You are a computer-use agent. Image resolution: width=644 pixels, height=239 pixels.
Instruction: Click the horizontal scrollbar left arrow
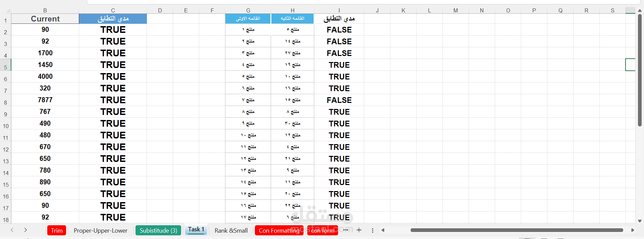(383, 230)
